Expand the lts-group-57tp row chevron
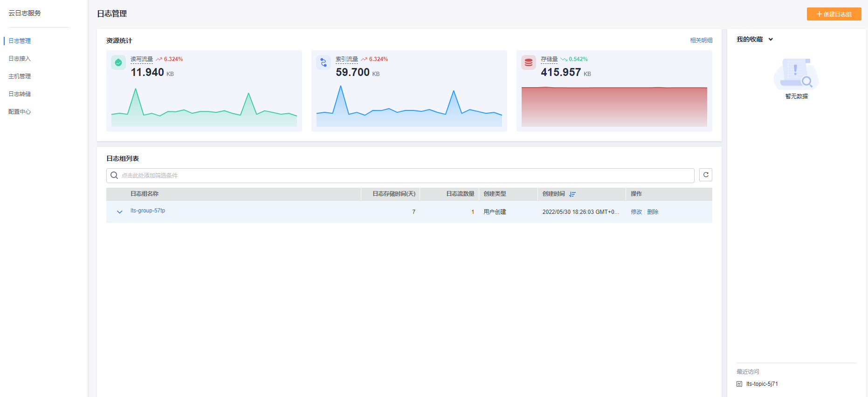The image size is (868, 397). [x=120, y=212]
